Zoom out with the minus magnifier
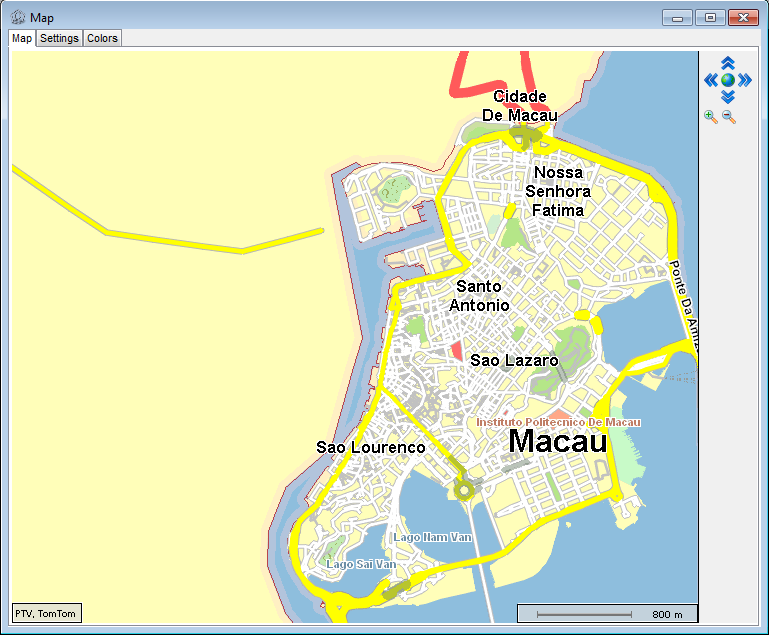 (x=729, y=117)
